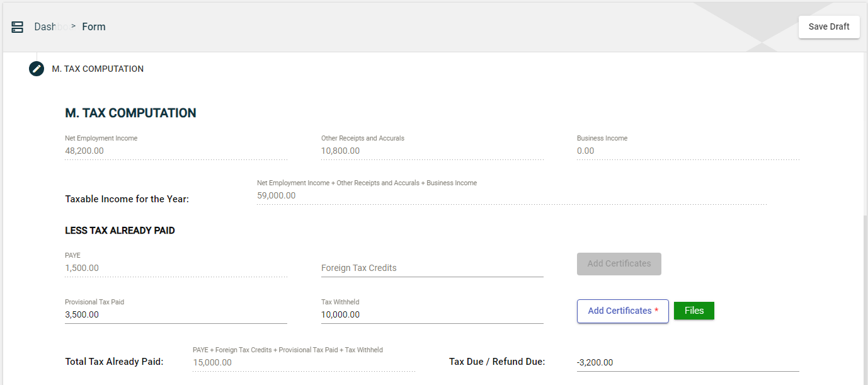Click the Net Employment Income field
This screenshot has height=385, width=868.
tap(176, 151)
